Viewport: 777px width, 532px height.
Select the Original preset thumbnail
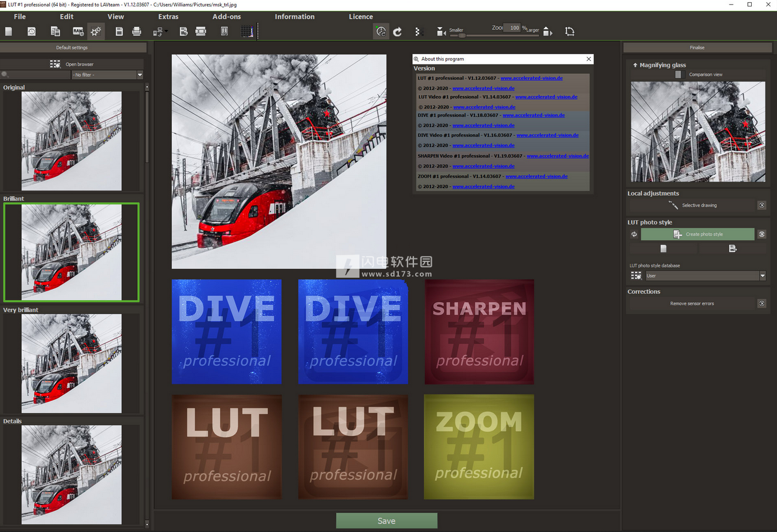coord(72,141)
